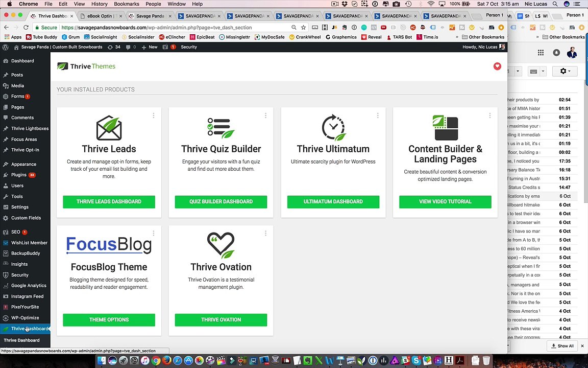Open the Thrive Leads envelope icon
This screenshot has width=588, height=368.
click(x=109, y=128)
